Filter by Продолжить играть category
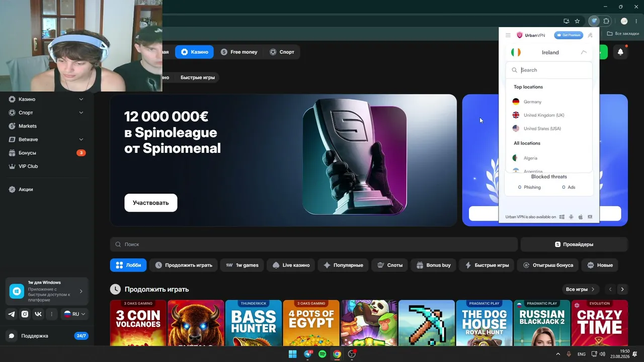This screenshot has width=644, height=362. 184,265
